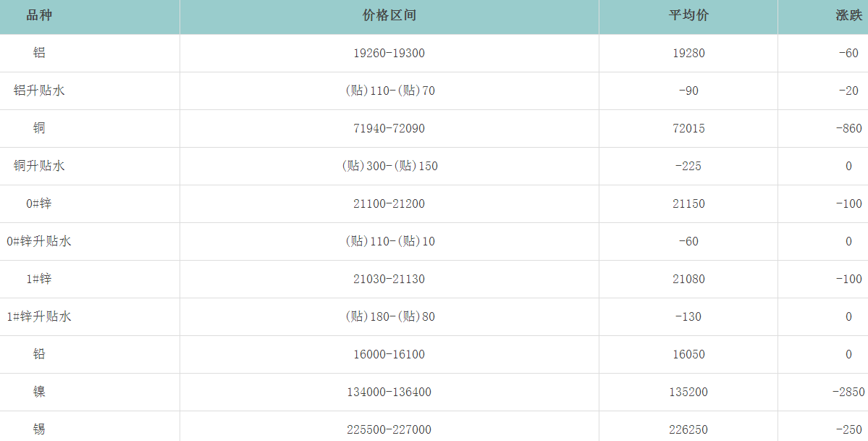Click the 铜 product name

click(39, 128)
